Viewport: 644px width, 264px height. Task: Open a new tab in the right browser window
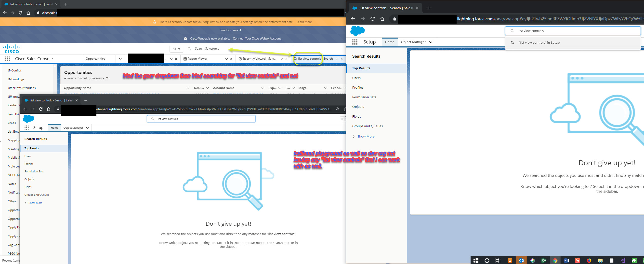click(429, 8)
